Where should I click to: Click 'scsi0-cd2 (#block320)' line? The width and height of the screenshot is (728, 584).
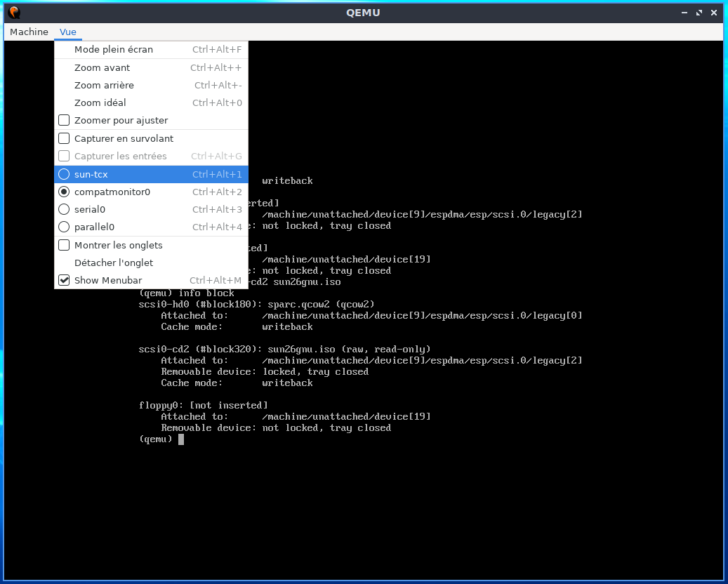tap(284, 350)
